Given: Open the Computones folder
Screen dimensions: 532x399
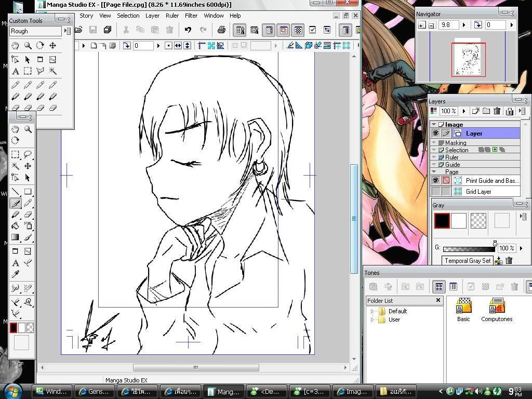Looking at the screenshot, I should (497, 309).
